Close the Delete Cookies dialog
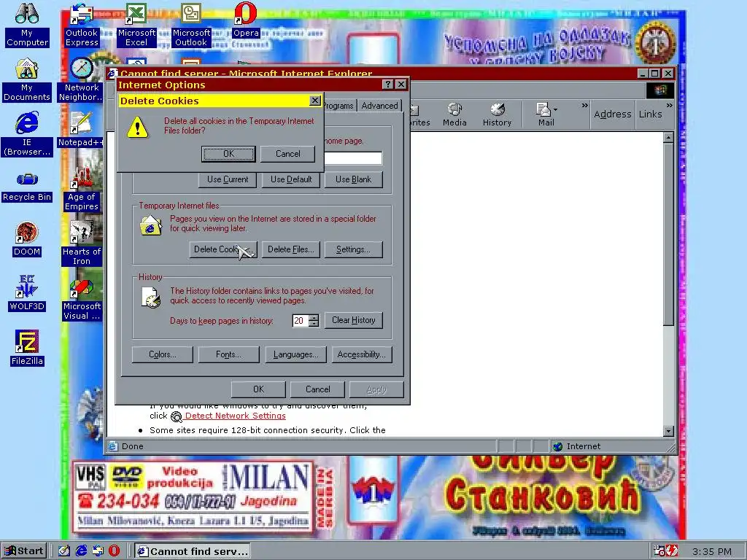This screenshot has width=747, height=560. pos(315,101)
